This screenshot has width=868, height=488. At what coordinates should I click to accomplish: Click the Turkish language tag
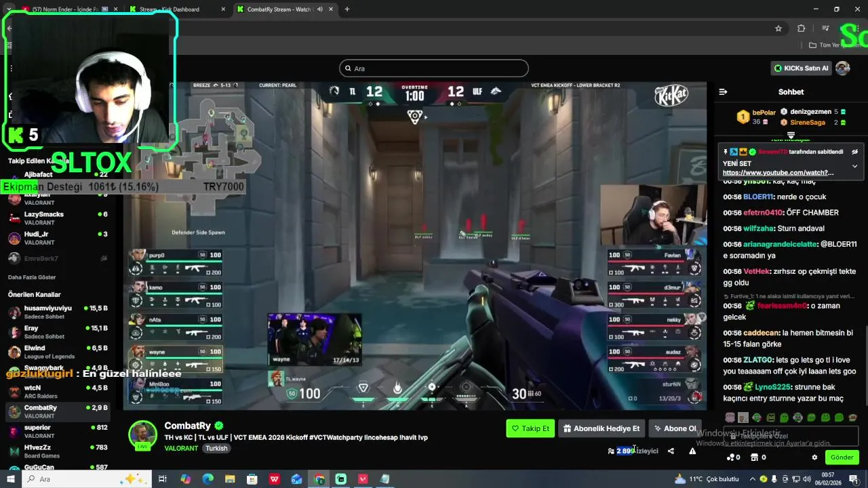click(216, 448)
